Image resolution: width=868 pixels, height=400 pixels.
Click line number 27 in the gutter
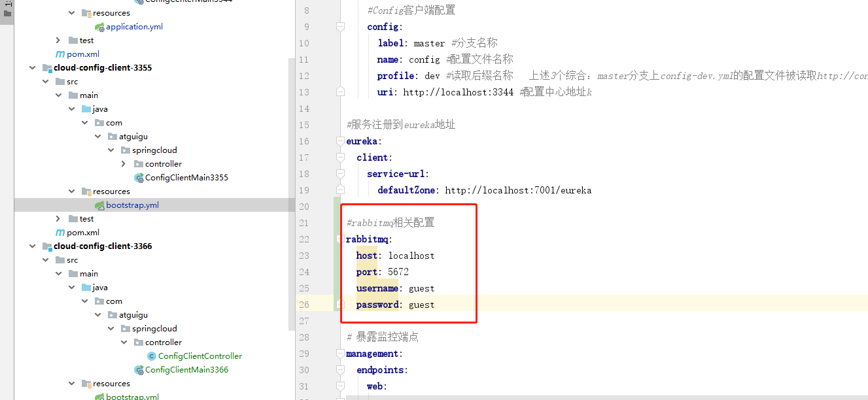pyautogui.click(x=303, y=321)
